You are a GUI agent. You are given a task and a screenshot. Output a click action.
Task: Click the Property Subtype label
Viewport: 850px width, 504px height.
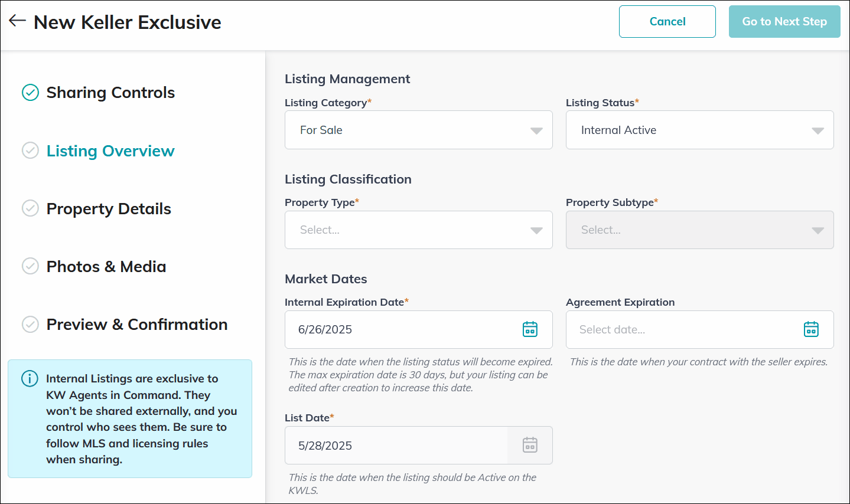tap(612, 202)
